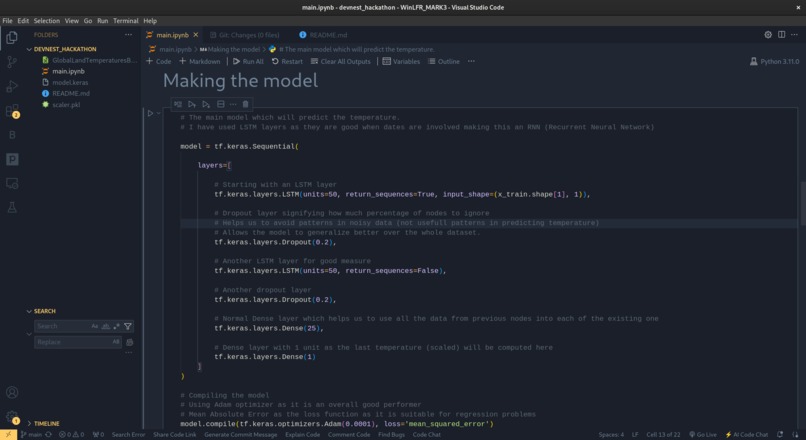The width and height of the screenshot is (806, 440).
Task: Open search details ellipsis below Replace
Action: [x=129, y=353]
